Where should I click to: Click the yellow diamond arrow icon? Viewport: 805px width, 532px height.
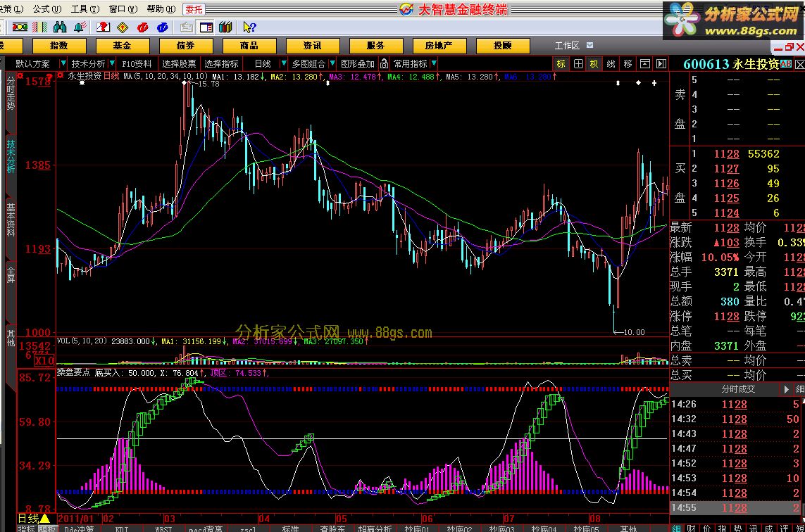[123, 27]
